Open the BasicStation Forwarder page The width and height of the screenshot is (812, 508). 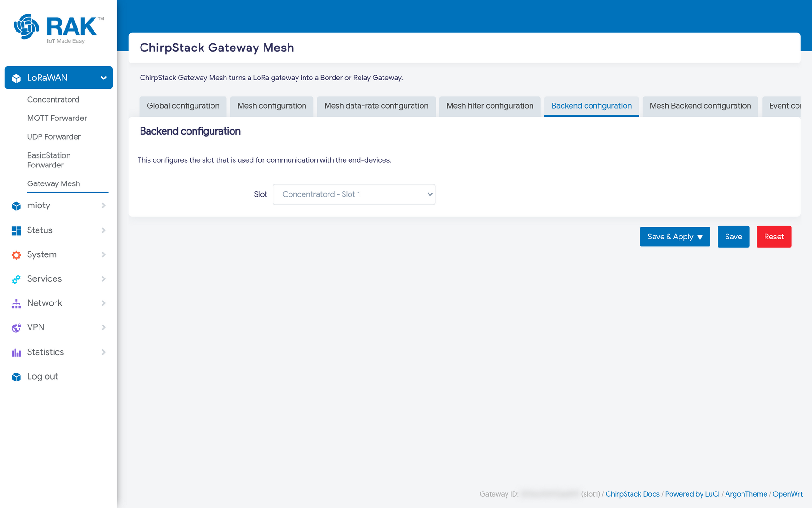[x=49, y=160]
